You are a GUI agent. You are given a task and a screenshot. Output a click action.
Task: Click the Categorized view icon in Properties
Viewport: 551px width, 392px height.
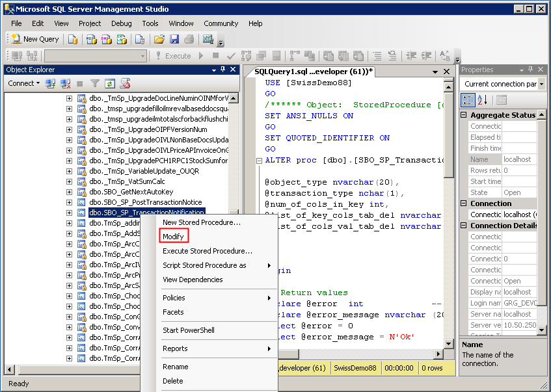tap(468, 100)
